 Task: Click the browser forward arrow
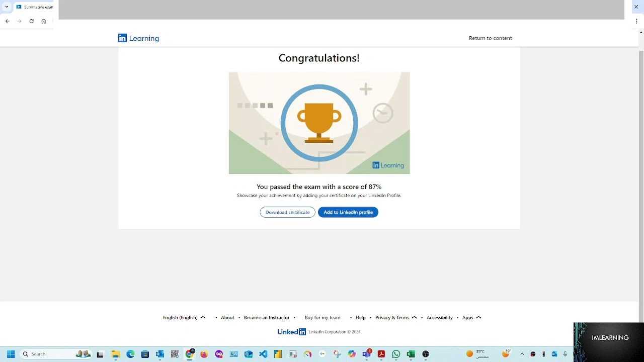point(19,21)
